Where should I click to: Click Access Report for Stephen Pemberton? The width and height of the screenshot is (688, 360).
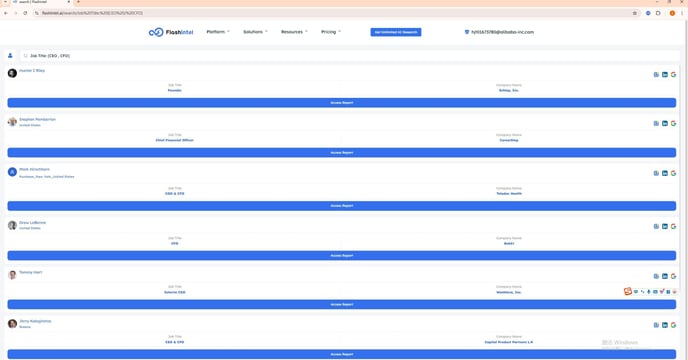click(342, 153)
